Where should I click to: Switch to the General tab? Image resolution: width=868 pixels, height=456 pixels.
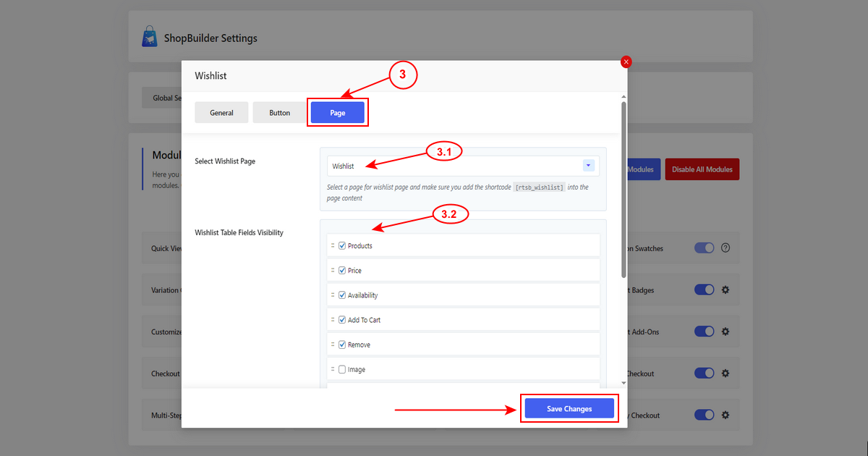click(221, 112)
